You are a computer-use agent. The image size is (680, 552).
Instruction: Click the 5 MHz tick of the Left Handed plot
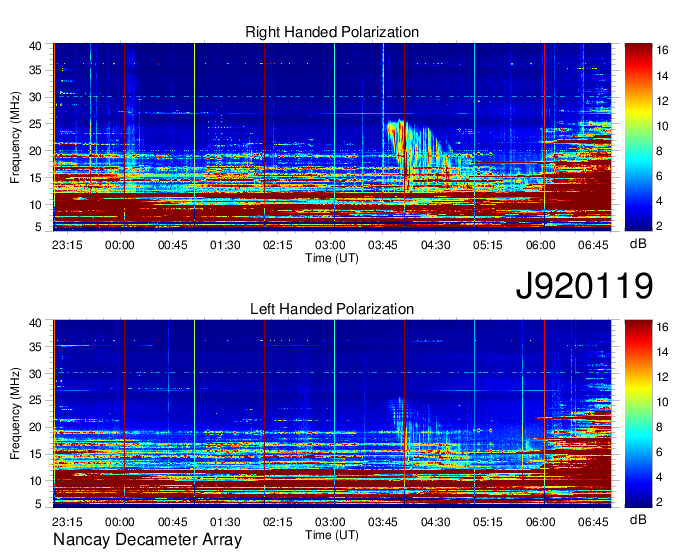pyautogui.click(x=38, y=503)
